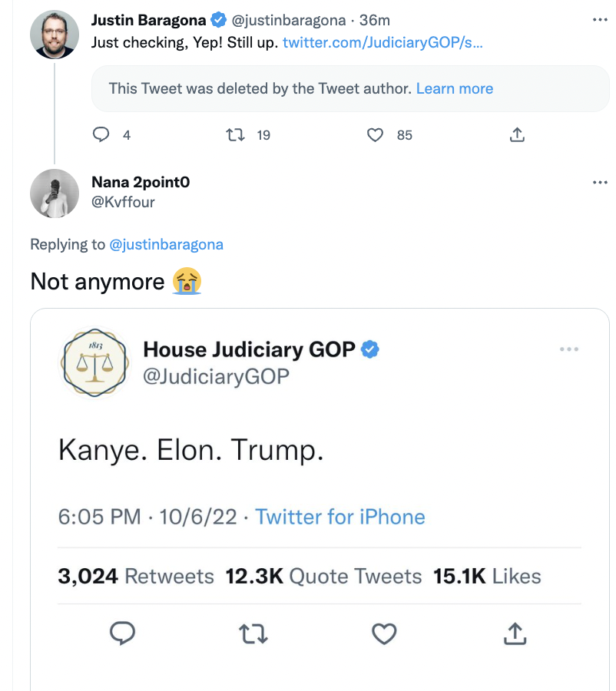Click the @justinbaragona mention in the reply line
Screen dimensions: 616x691
(x=167, y=244)
